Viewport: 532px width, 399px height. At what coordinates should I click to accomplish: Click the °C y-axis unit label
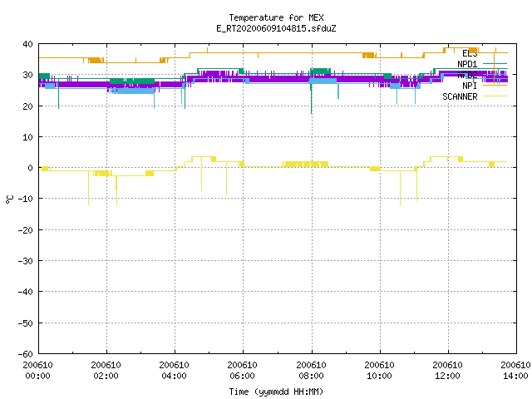pyautogui.click(x=9, y=199)
